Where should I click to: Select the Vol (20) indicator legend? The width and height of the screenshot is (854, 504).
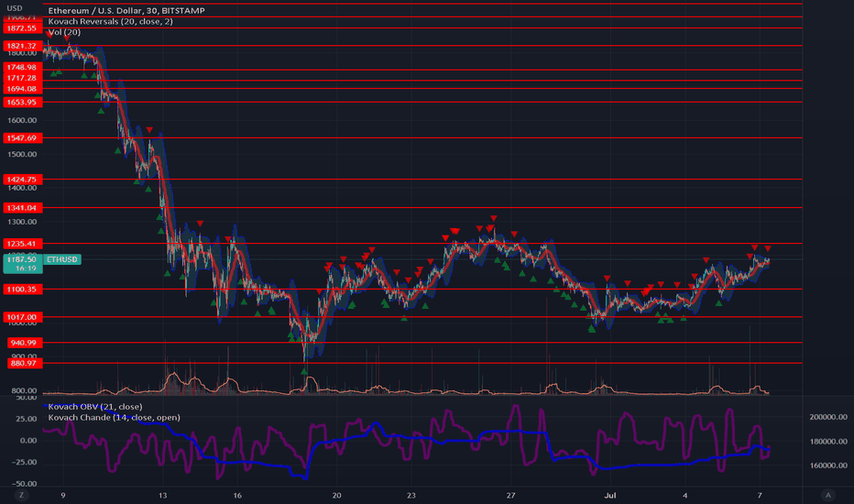click(64, 32)
